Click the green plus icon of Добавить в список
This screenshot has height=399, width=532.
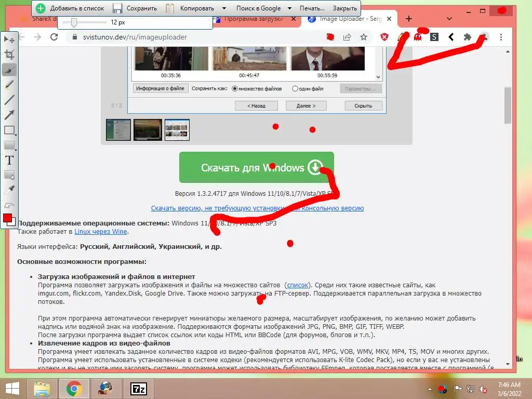pos(41,8)
